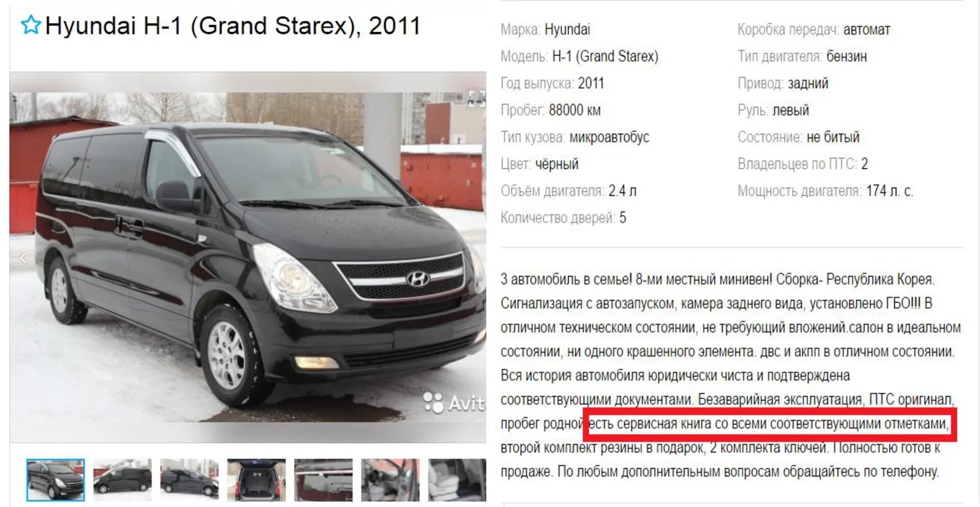Go to previous photo using left arrow
Screen dimensions: 980x507
click(23, 258)
